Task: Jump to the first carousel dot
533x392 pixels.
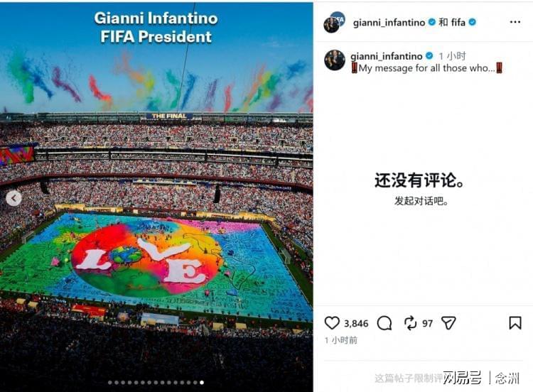Action: click(109, 383)
